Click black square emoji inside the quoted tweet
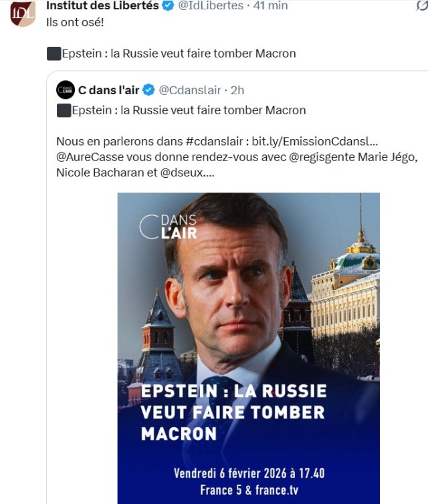428x504 pixels. (x=64, y=110)
